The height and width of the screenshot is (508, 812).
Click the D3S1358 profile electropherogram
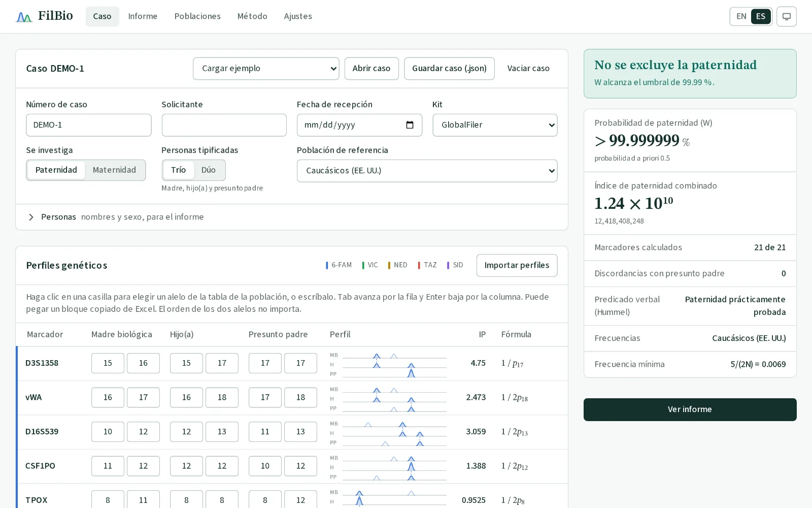click(x=388, y=364)
